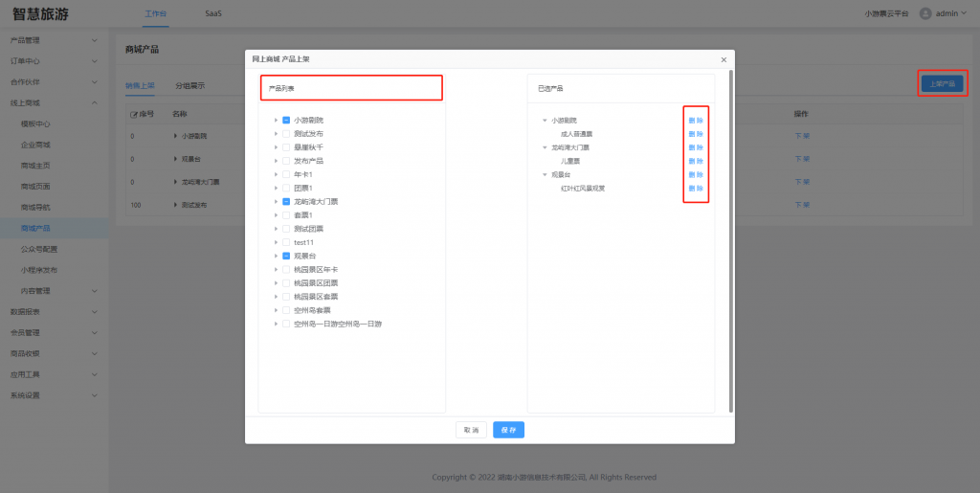Open the 分组展示 tab

[189, 85]
